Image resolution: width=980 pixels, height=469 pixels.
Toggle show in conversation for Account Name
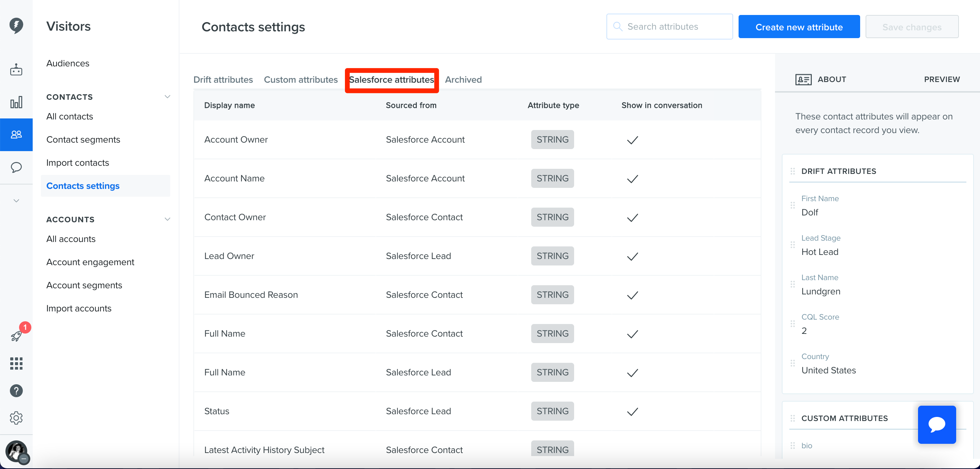(x=632, y=179)
